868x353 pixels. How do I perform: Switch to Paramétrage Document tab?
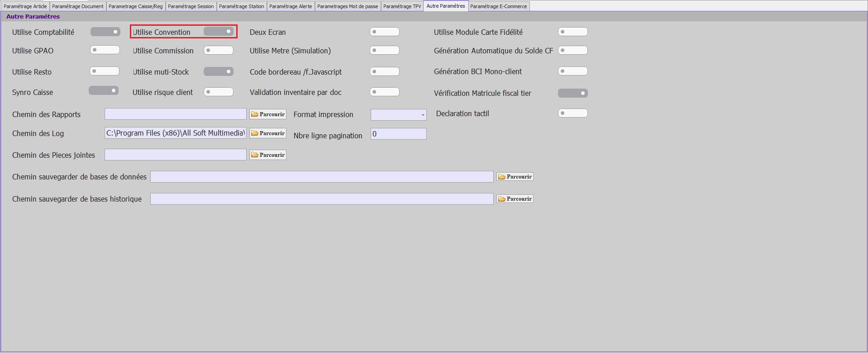[x=78, y=6]
